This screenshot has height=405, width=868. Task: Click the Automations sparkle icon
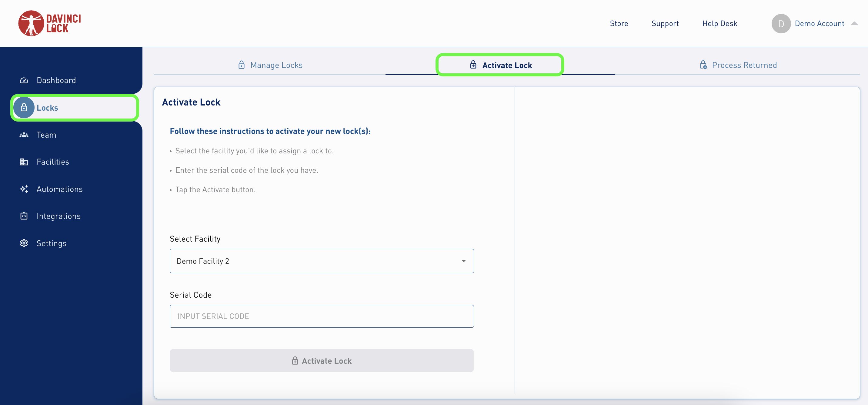(24, 189)
